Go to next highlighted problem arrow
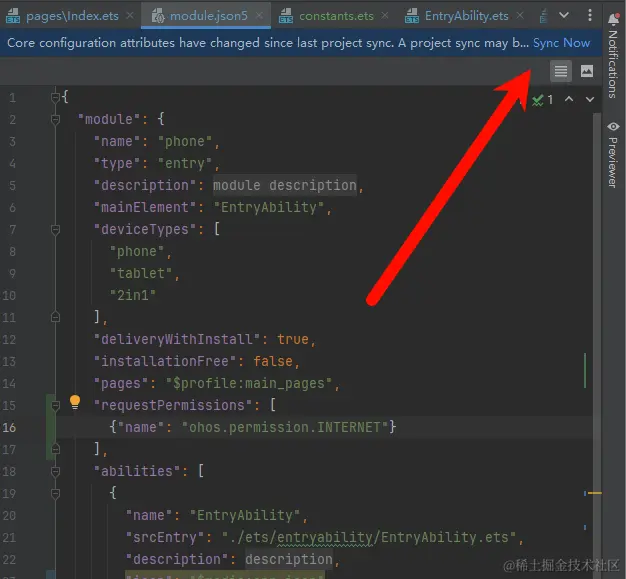Image resolution: width=626 pixels, height=579 pixels. [590, 99]
